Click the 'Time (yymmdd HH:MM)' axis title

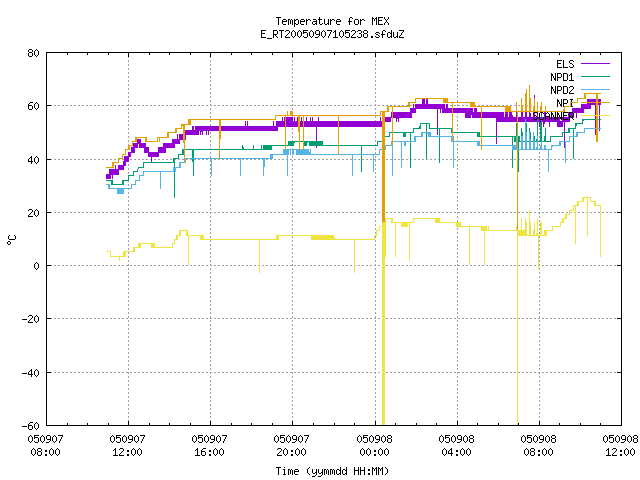click(332, 471)
